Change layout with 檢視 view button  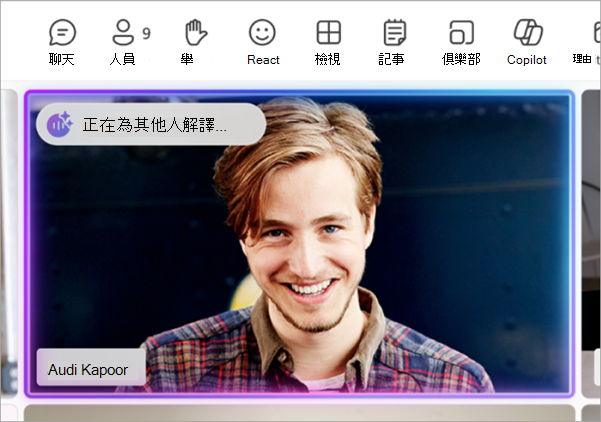pos(328,43)
